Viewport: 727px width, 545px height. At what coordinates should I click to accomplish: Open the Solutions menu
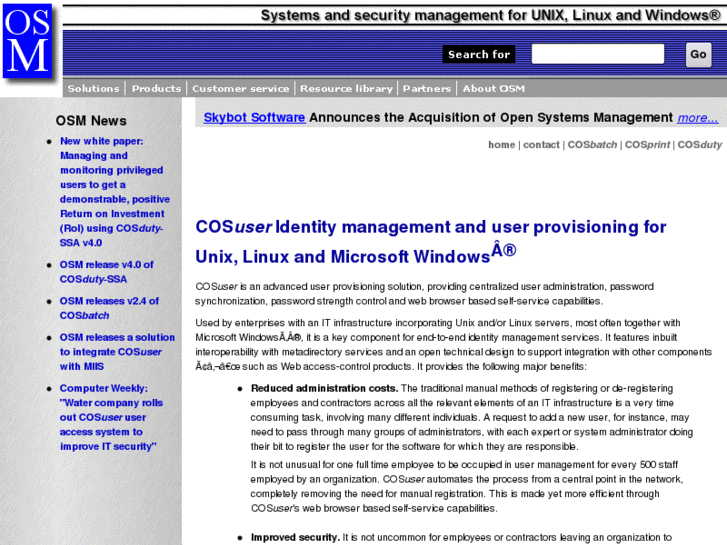click(x=93, y=88)
